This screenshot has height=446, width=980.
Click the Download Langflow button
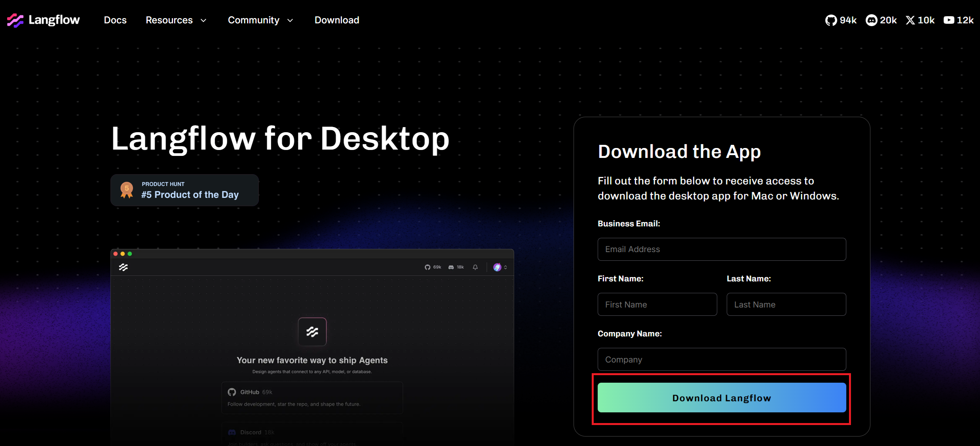coord(722,398)
